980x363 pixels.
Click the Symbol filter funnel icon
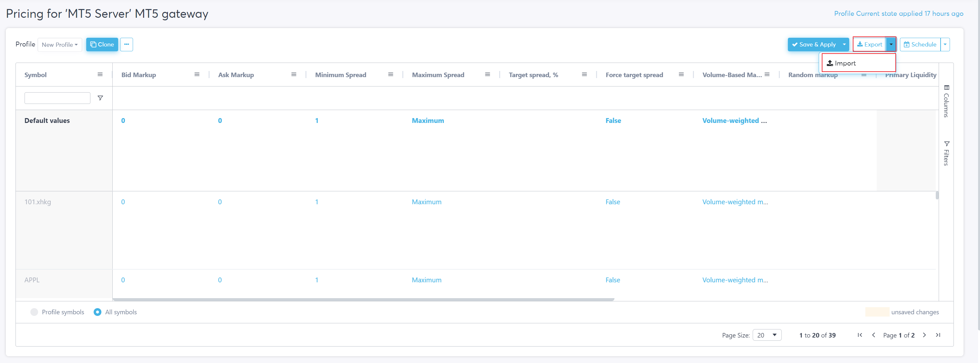click(100, 98)
